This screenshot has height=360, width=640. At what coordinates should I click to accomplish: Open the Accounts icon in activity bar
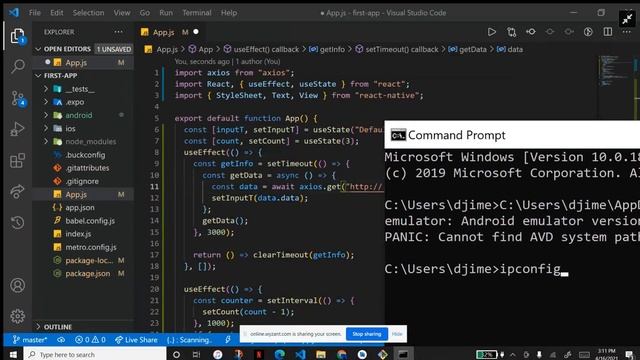(18, 285)
